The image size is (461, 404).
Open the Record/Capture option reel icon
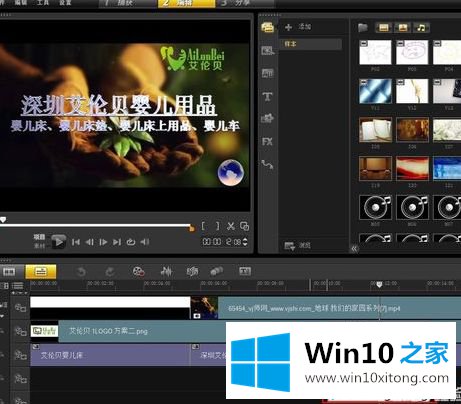pos(138,272)
